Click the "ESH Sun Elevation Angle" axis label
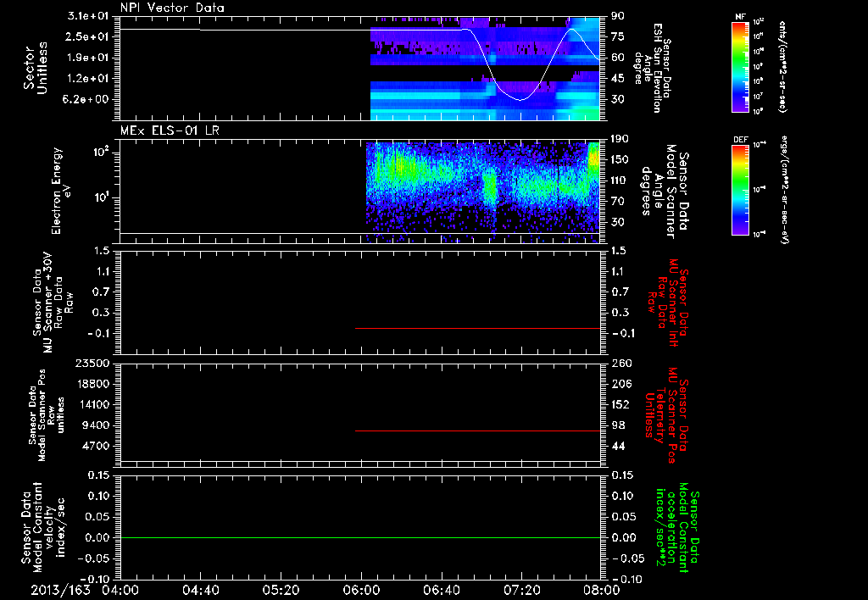868x600 pixels. [x=653, y=68]
